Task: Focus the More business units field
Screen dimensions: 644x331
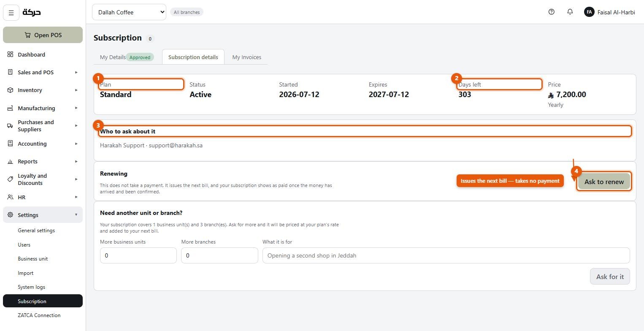Action: [x=138, y=255]
